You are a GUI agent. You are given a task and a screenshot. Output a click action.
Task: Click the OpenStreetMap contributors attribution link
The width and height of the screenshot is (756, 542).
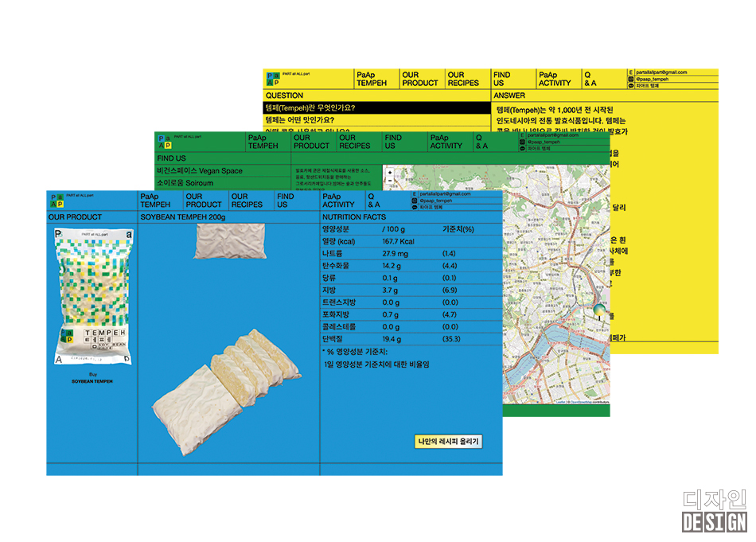[590, 401]
